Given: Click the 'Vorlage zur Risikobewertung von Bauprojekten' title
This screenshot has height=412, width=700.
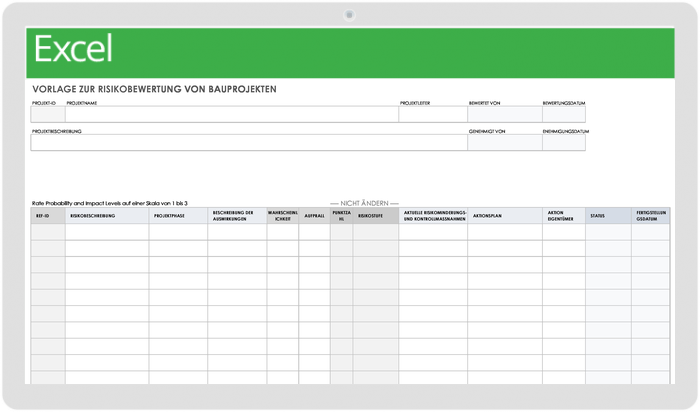Looking at the screenshot, I should 154,89.
